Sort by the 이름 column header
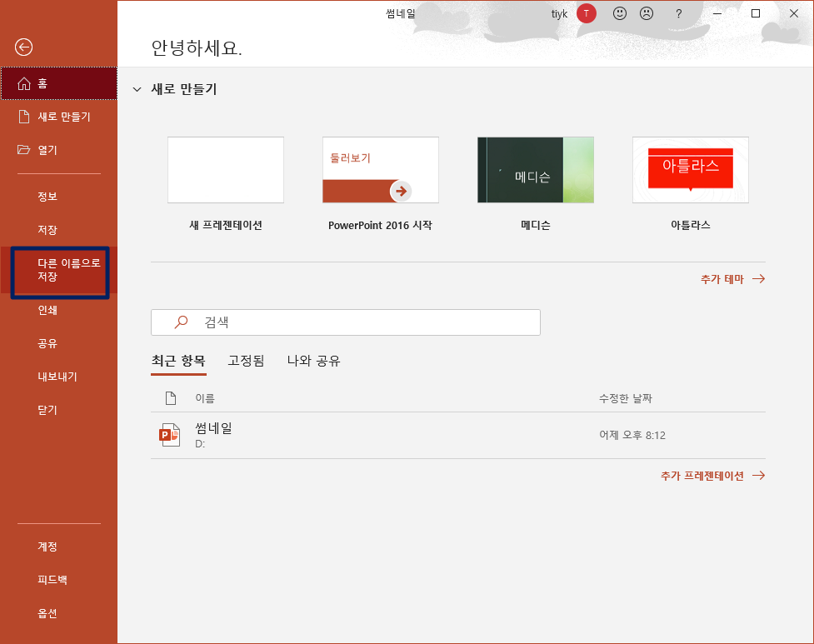Viewport: 814px width, 644px height. point(204,398)
